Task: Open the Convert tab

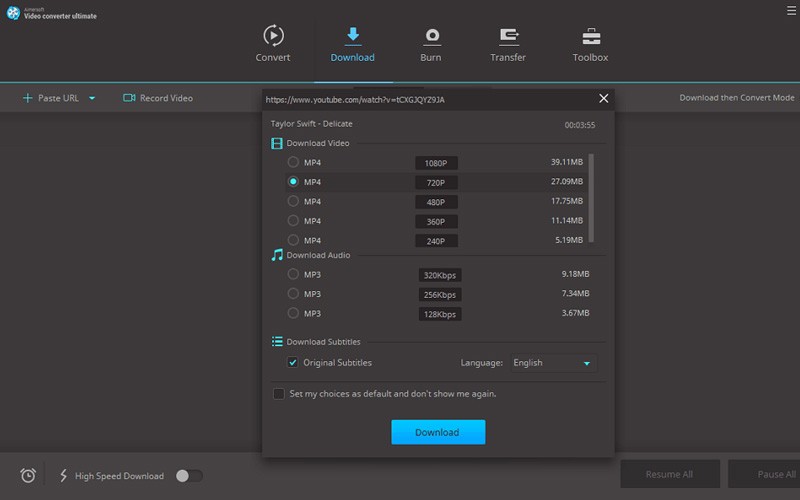Action: tap(273, 44)
